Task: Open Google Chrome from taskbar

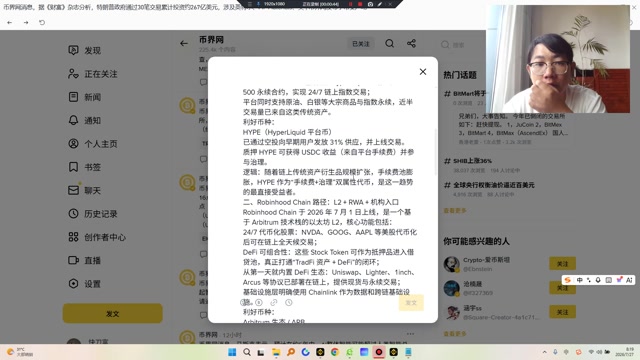Action: (335, 352)
